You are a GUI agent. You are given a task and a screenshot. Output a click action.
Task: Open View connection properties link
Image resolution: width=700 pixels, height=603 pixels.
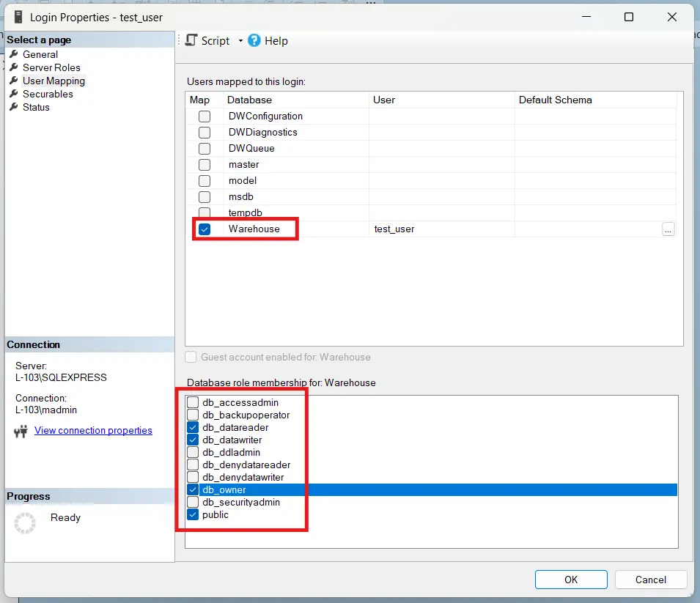pyautogui.click(x=93, y=430)
